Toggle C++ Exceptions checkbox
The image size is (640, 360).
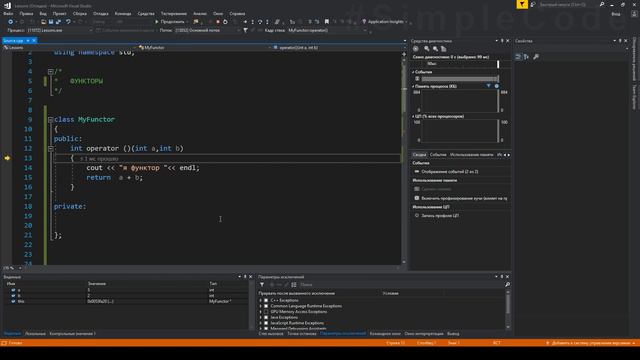(266, 300)
